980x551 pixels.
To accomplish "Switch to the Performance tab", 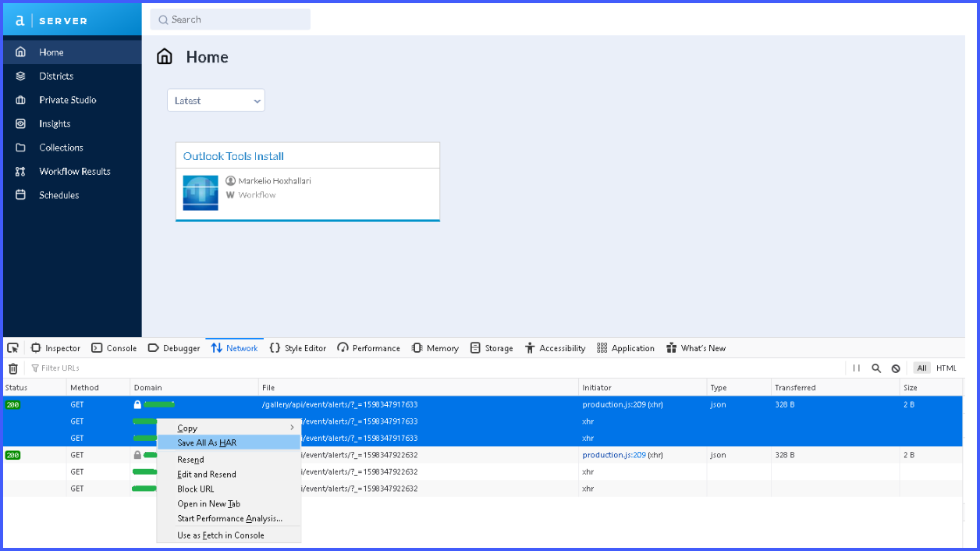I will coord(368,348).
